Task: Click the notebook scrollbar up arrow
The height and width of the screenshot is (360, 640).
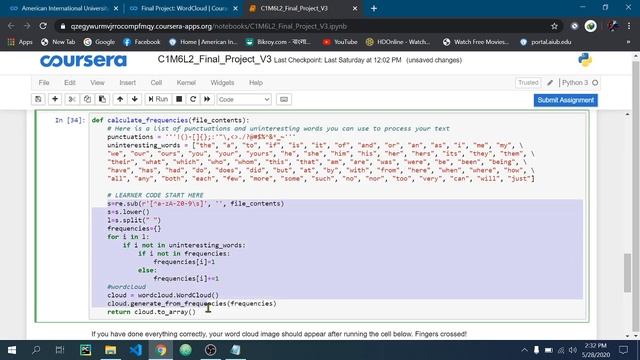Action: click(x=627, y=115)
